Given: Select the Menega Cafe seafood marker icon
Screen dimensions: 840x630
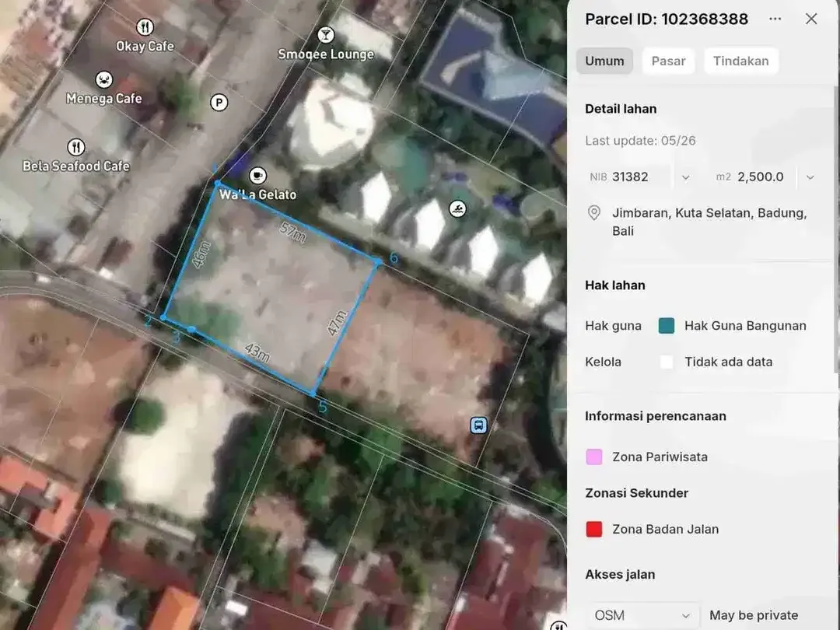Looking at the screenshot, I should point(104,79).
